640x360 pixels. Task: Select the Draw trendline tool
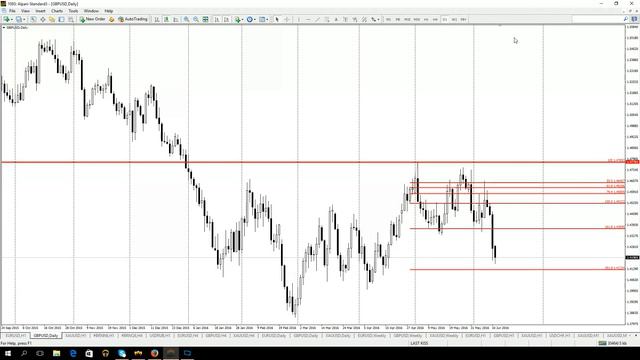click(x=318, y=19)
